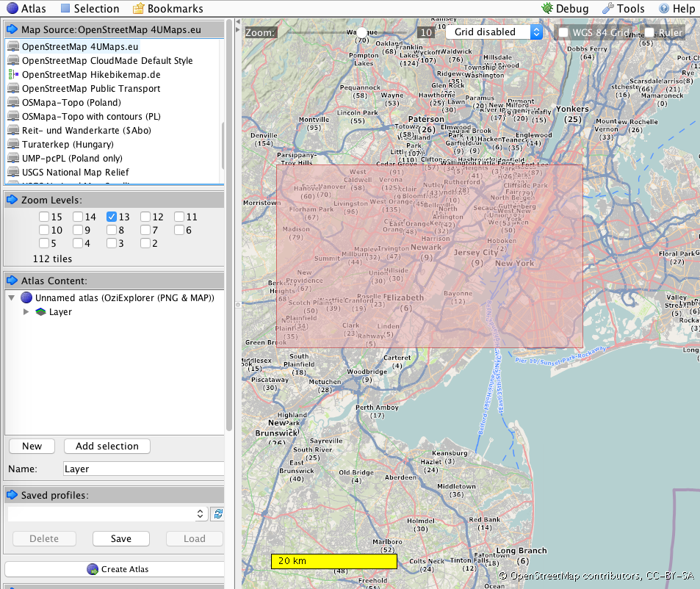This screenshot has width=700, height=589.
Task: Open the Atlas menu
Action: [x=26, y=9]
